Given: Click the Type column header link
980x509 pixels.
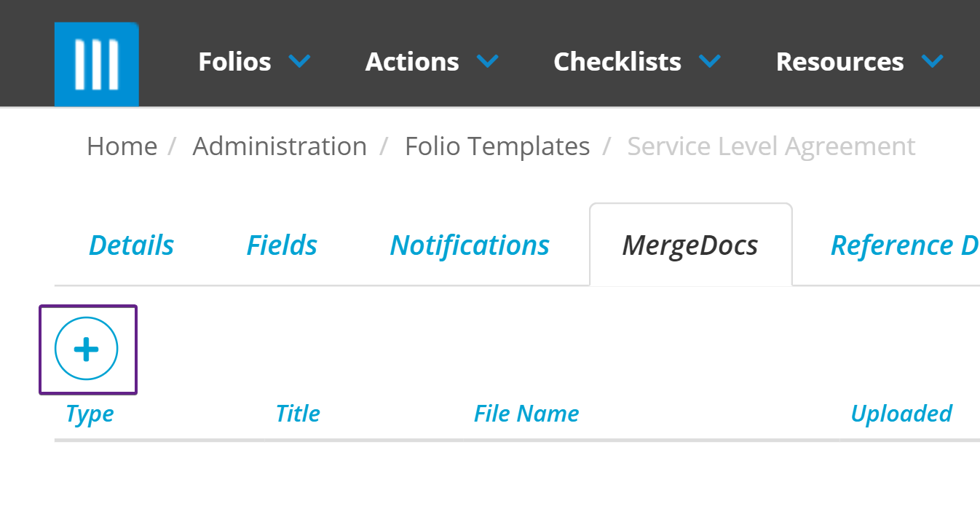Looking at the screenshot, I should click(90, 414).
